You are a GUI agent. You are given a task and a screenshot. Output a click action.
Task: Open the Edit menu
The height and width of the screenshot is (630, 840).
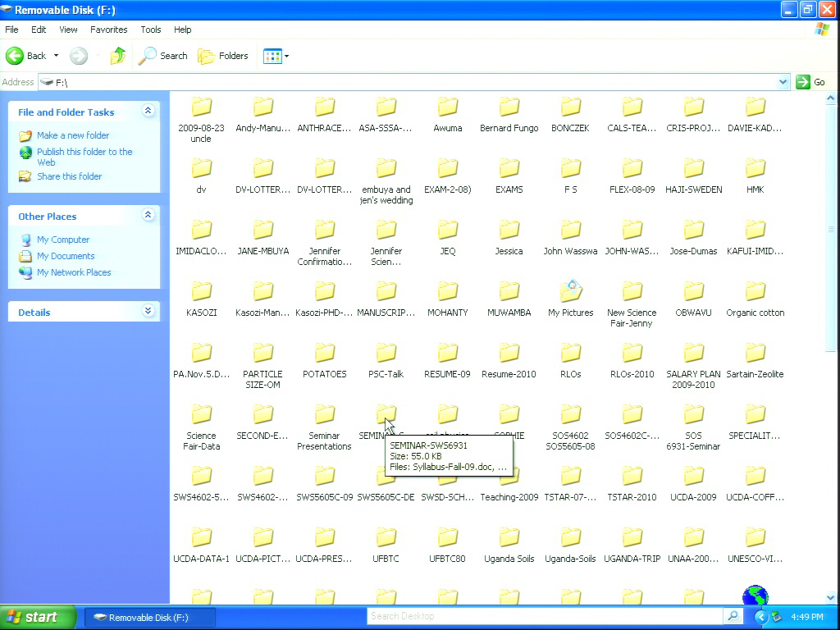pos(39,30)
